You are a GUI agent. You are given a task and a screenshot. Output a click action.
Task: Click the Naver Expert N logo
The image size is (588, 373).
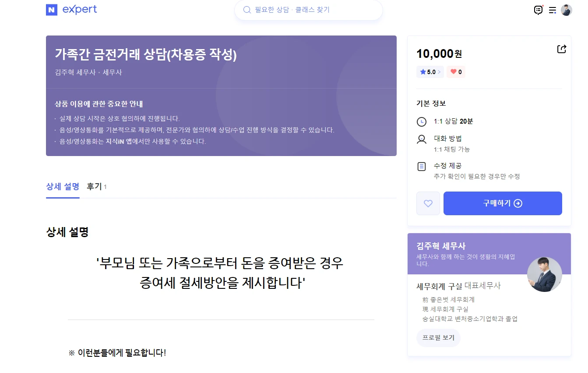51,10
